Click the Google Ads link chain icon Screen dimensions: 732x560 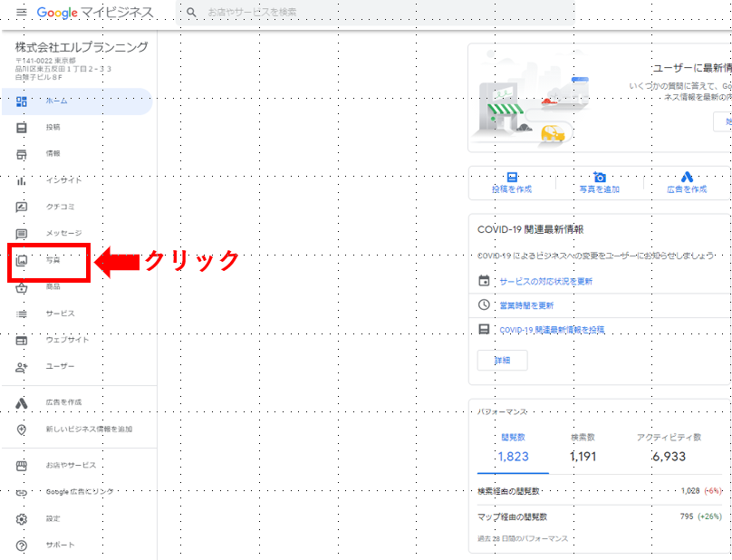click(x=22, y=492)
